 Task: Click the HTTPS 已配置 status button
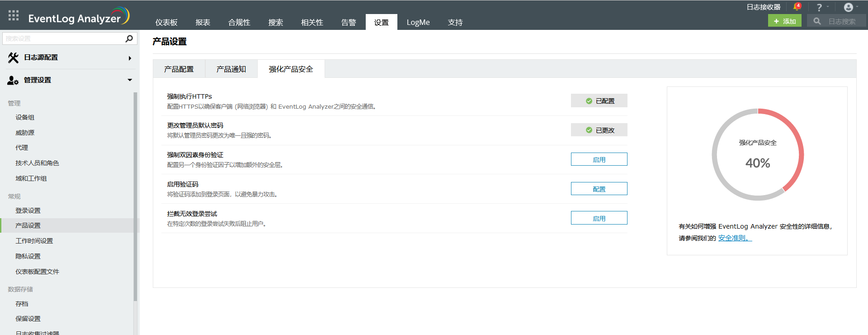click(599, 101)
